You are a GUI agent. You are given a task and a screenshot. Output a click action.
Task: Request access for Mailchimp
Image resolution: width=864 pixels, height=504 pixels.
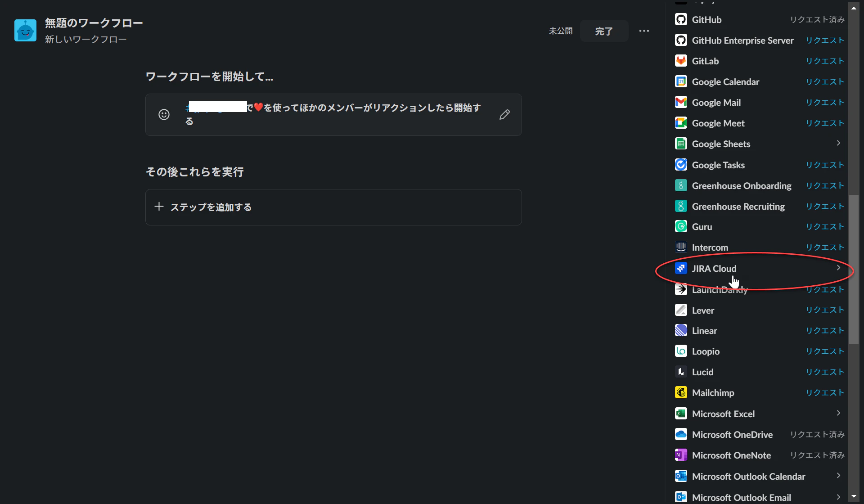click(825, 393)
